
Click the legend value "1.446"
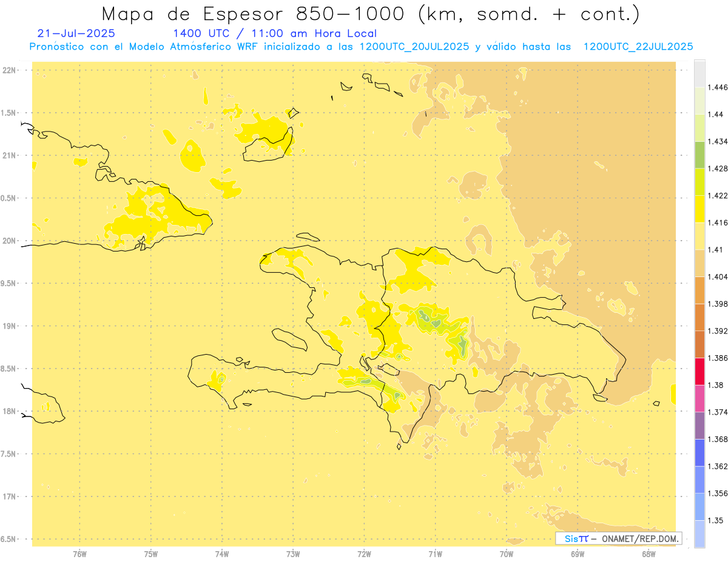point(718,87)
